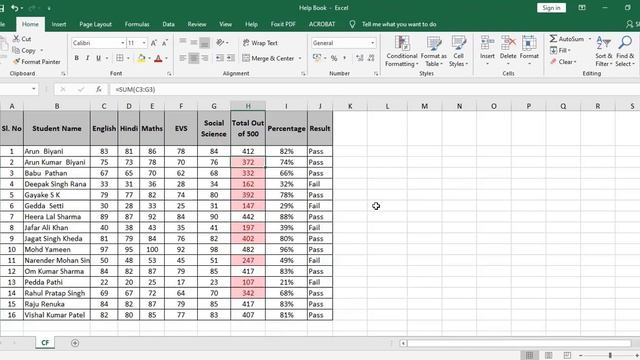Open Find & Select menu

coord(625,51)
